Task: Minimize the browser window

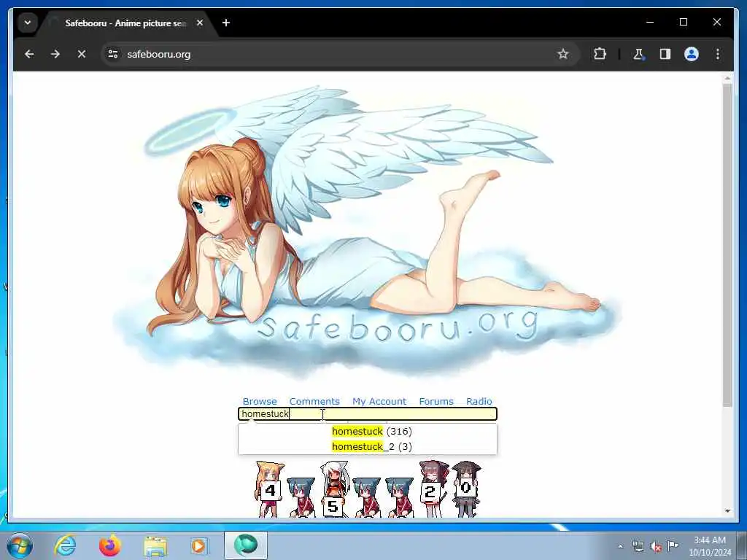Action: point(650,22)
